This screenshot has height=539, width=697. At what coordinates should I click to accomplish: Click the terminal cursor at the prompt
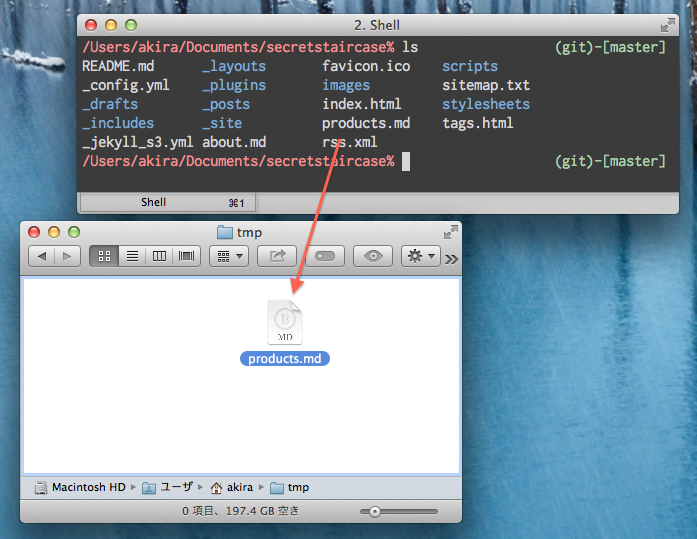(406, 162)
